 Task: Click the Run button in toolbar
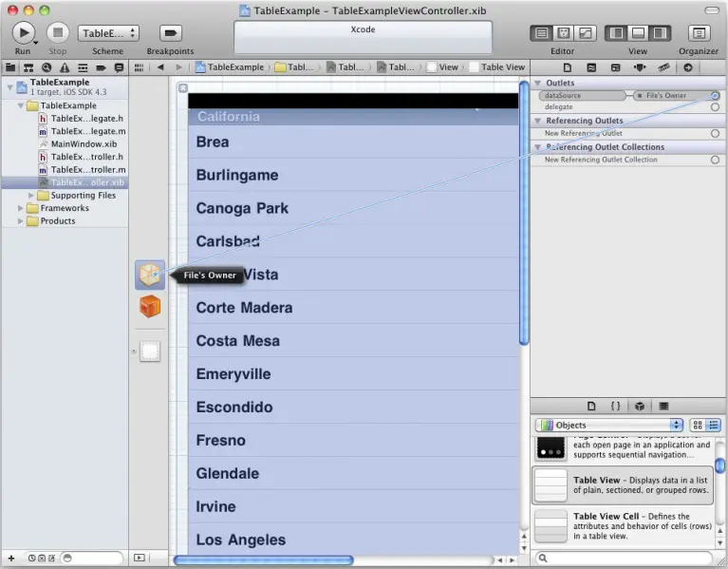[x=24, y=32]
